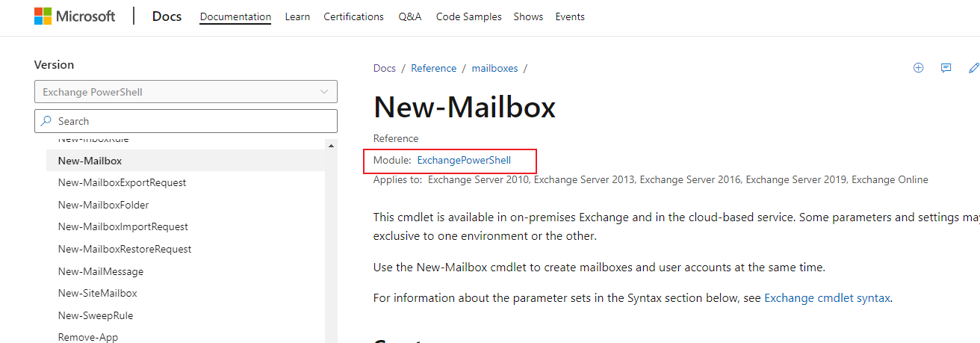
Task: Select New-MailboxFolder in the sidebar
Action: click(103, 205)
